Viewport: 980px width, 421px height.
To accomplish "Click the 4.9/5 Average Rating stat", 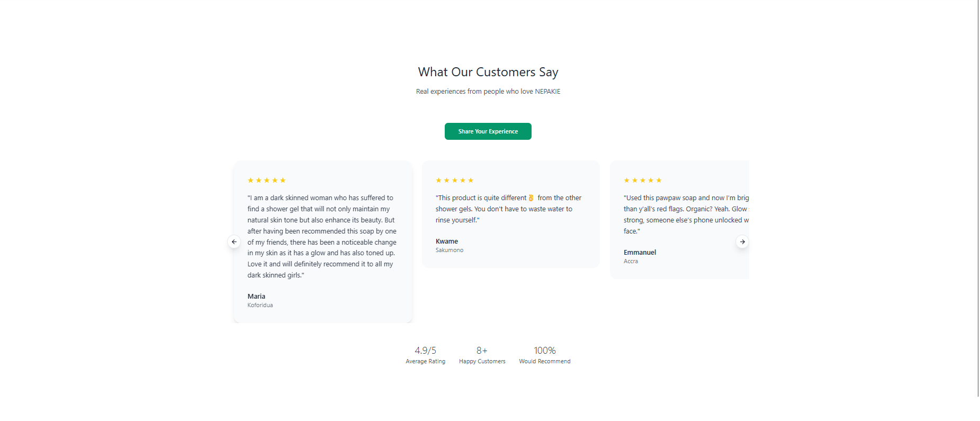I will click(425, 355).
